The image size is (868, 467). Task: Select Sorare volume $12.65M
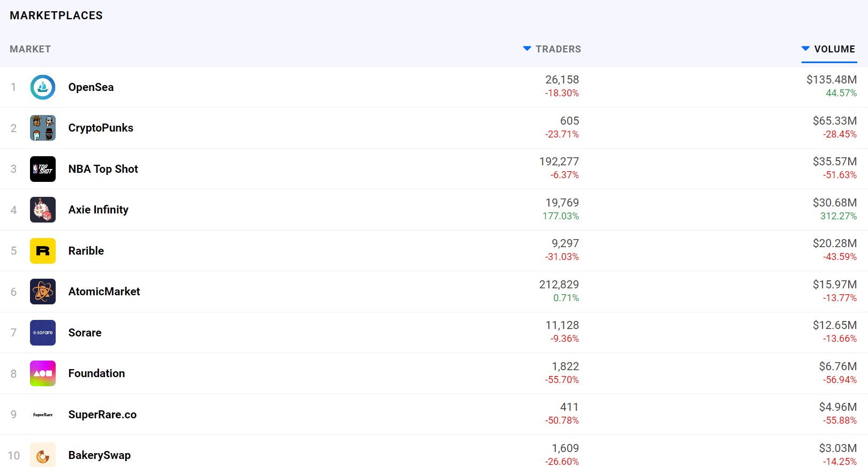coord(835,325)
